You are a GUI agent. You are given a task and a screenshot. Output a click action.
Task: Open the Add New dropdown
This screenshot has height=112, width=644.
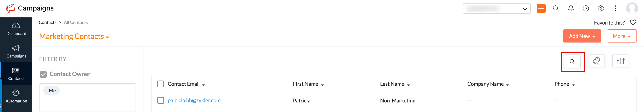coord(582,36)
